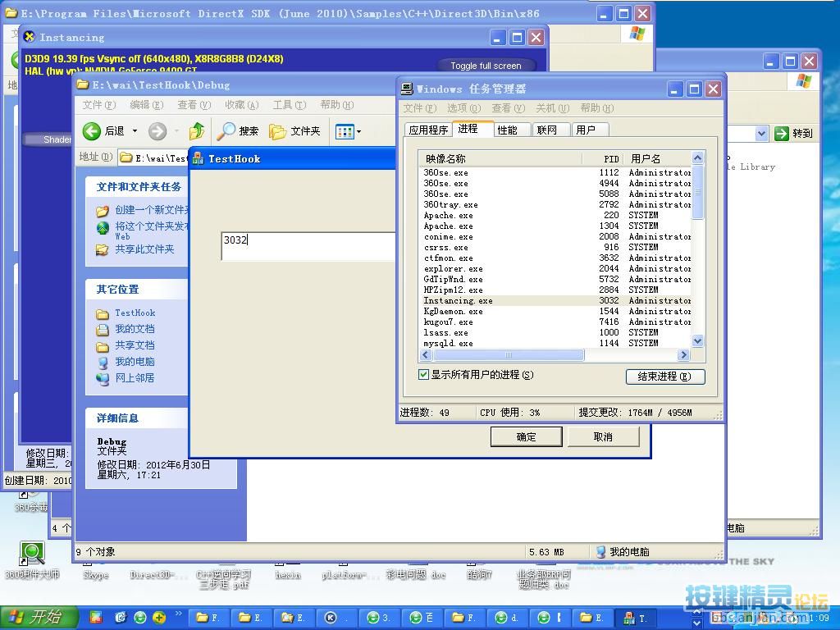
Task: Open Network Neighborhood (网上邻居) link
Action: click(x=135, y=377)
